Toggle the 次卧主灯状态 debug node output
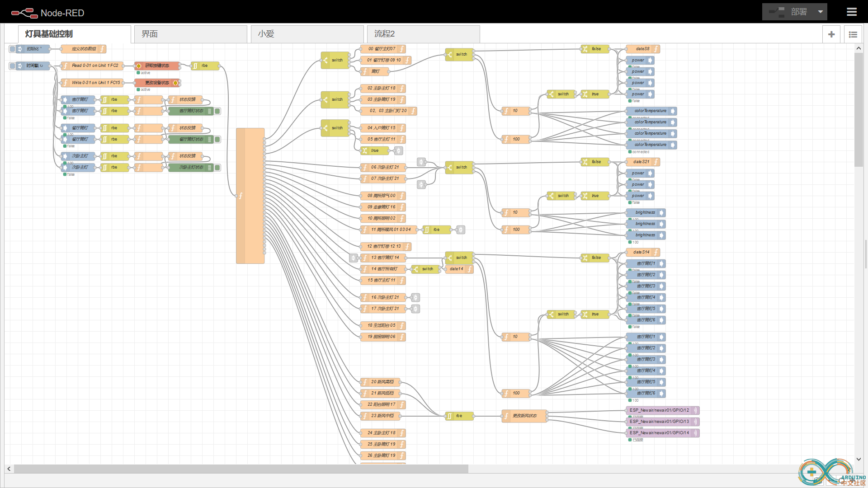 tap(217, 168)
